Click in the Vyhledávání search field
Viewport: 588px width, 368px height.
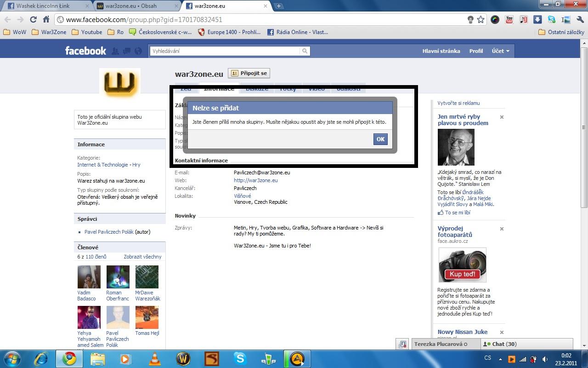coord(225,51)
